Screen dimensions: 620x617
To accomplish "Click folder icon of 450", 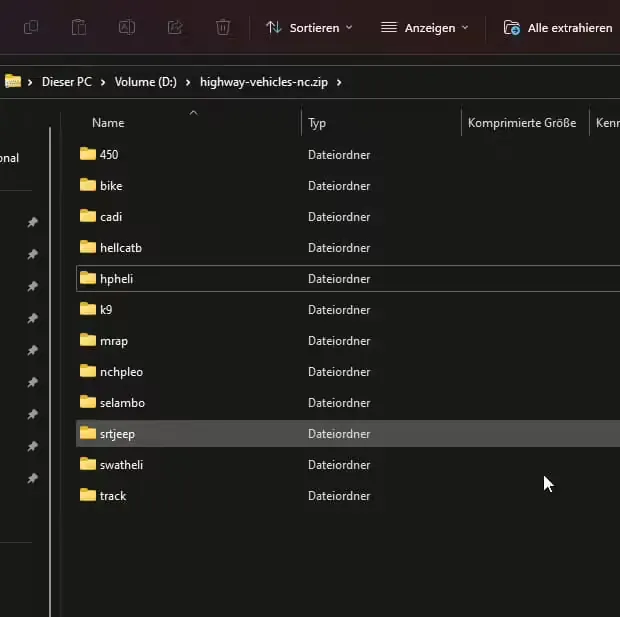I will coord(88,153).
